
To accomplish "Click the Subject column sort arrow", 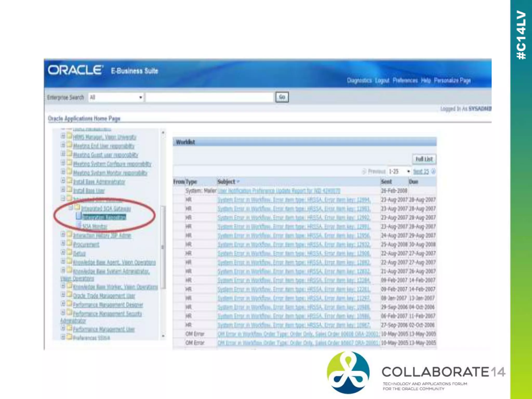I will [238, 182].
